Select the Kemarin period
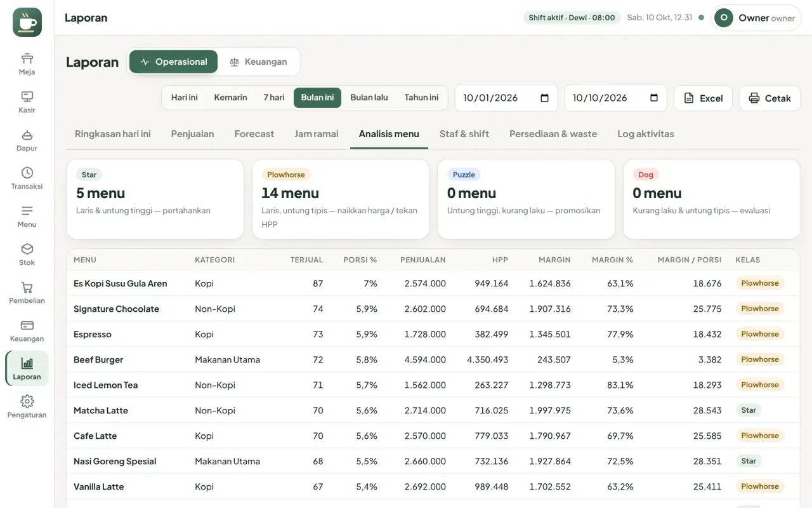 pos(231,98)
